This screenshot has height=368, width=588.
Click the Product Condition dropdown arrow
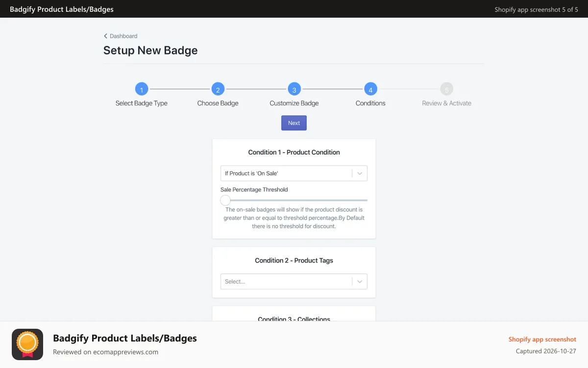(x=360, y=173)
